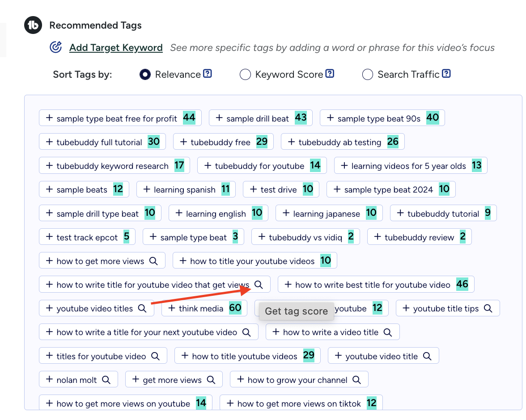
Task: Select the Search Traffic radio button
Action: [367, 74]
